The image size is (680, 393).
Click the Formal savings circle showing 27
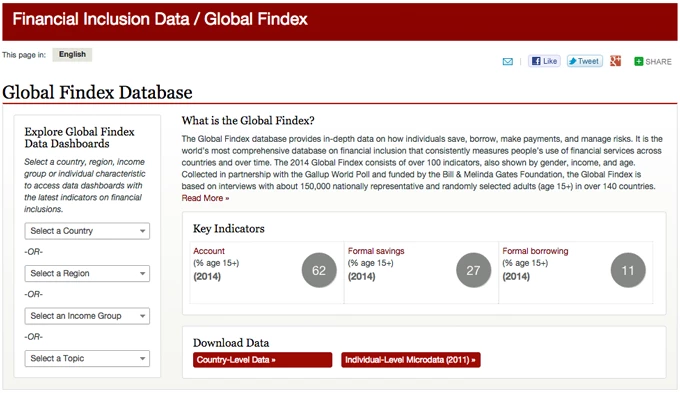click(x=474, y=270)
